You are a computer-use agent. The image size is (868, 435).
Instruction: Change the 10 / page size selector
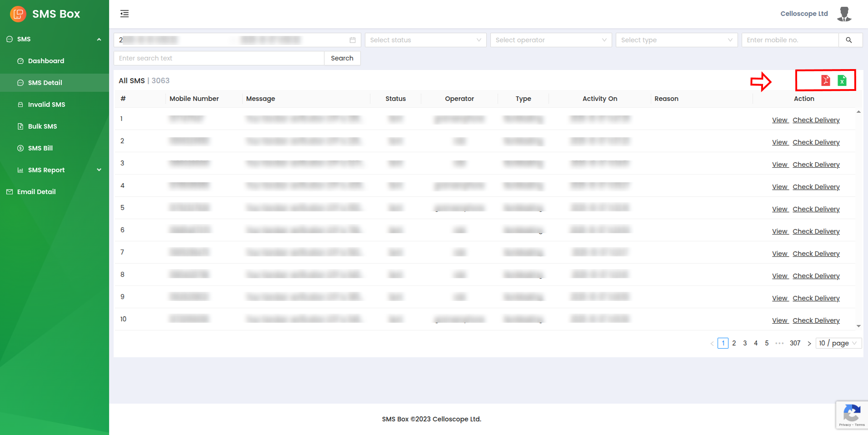point(838,343)
